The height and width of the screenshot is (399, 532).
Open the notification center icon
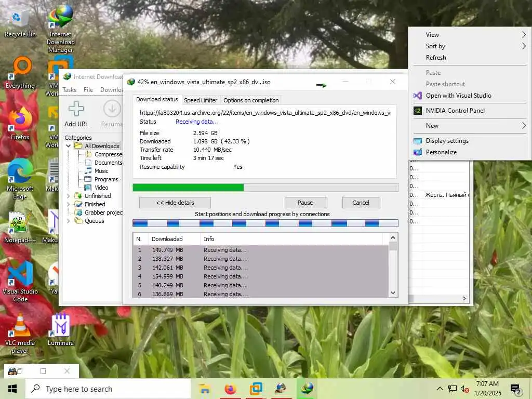point(516,389)
